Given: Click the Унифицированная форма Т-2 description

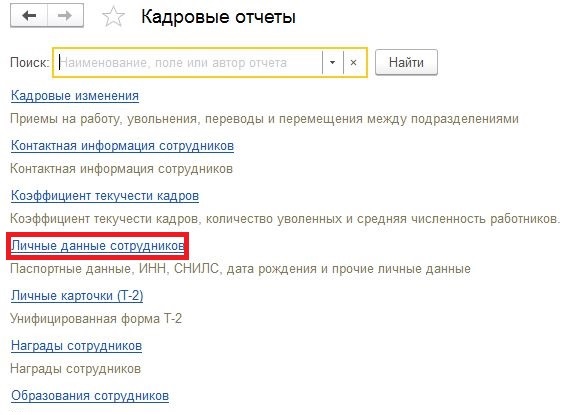Looking at the screenshot, I should (x=96, y=319).
